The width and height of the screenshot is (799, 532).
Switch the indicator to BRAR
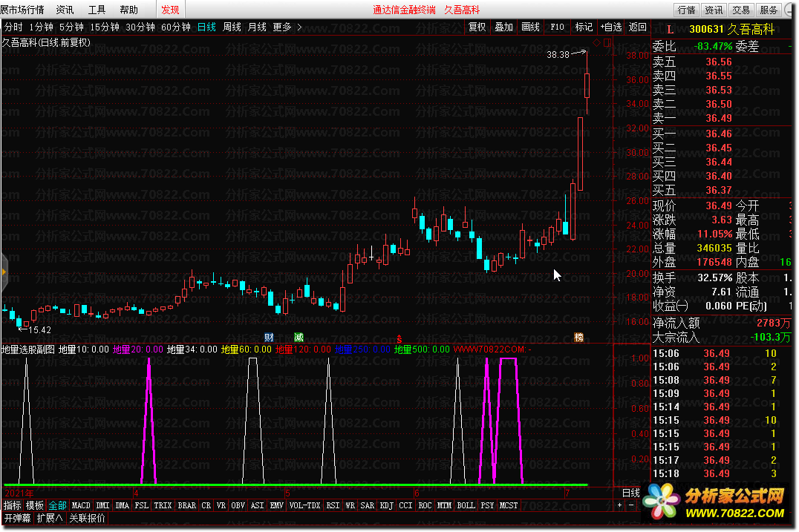click(186, 505)
